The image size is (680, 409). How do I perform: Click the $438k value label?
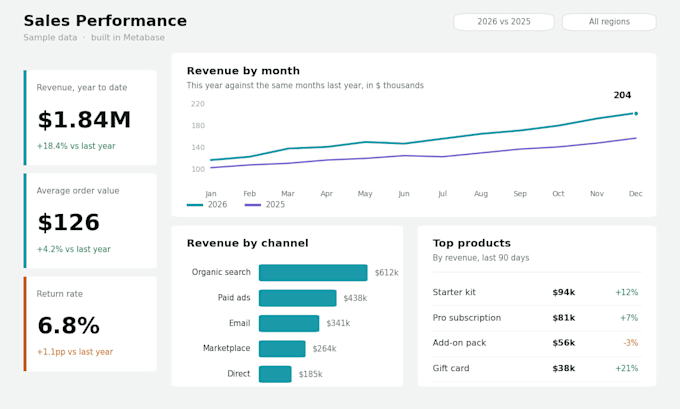[355, 298]
